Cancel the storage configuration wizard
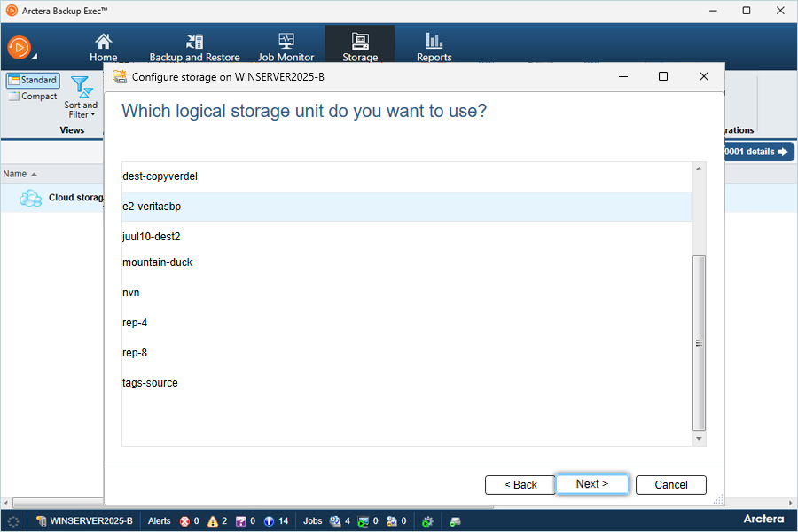Viewport: 798px width, 532px height. [671, 485]
